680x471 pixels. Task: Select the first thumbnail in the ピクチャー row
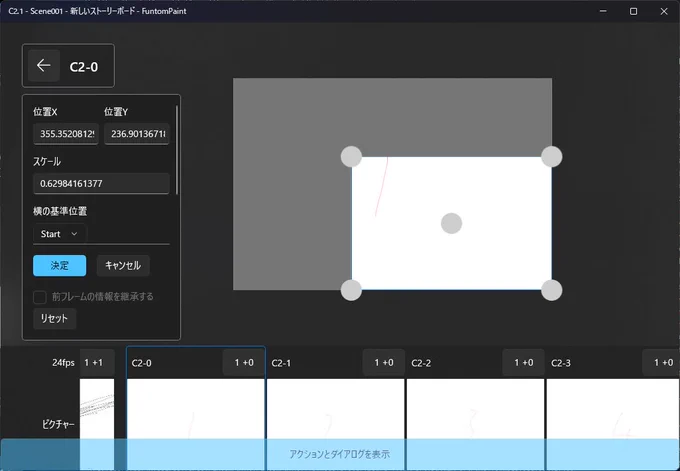pyautogui.click(x=97, y=409)
